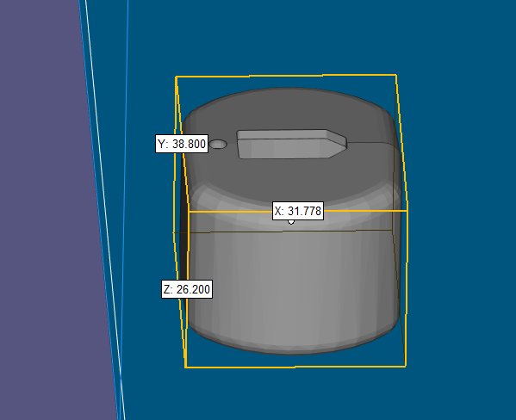Click the Z: 26.200 dimension label
The width and height of the screenshot is (516, 420).
coord(187,289)
